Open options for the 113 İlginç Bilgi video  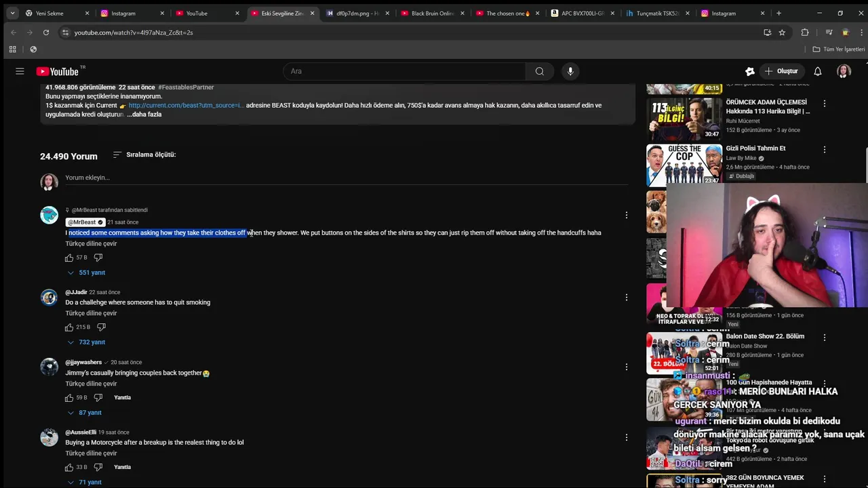825,104
